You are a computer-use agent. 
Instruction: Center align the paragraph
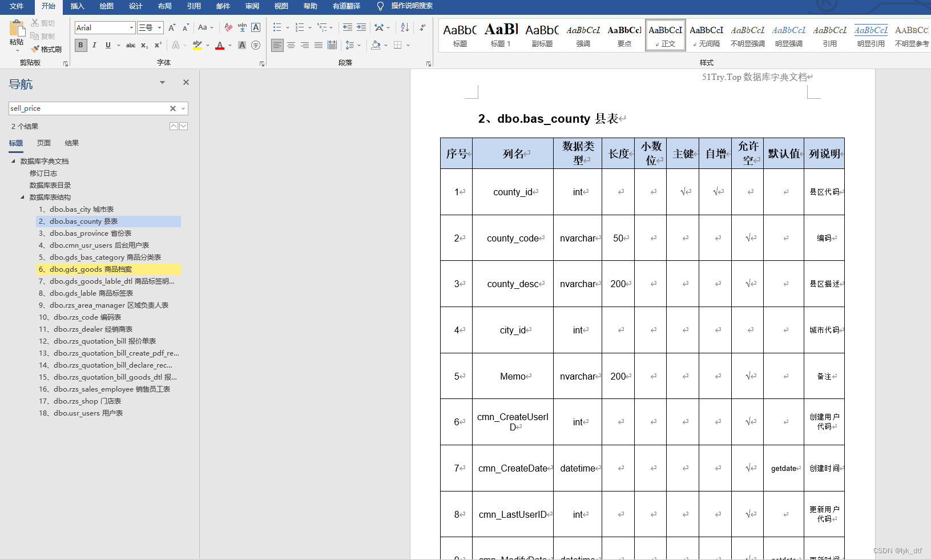click(x=291, y=45)
